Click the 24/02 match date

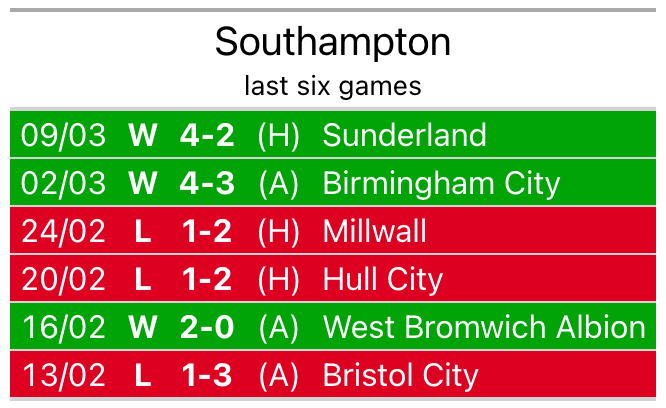(x=63, y=231)
